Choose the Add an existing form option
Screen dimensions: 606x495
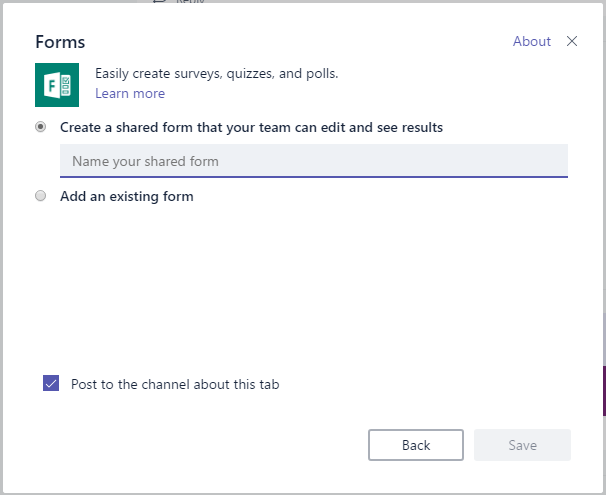[41, 196]
